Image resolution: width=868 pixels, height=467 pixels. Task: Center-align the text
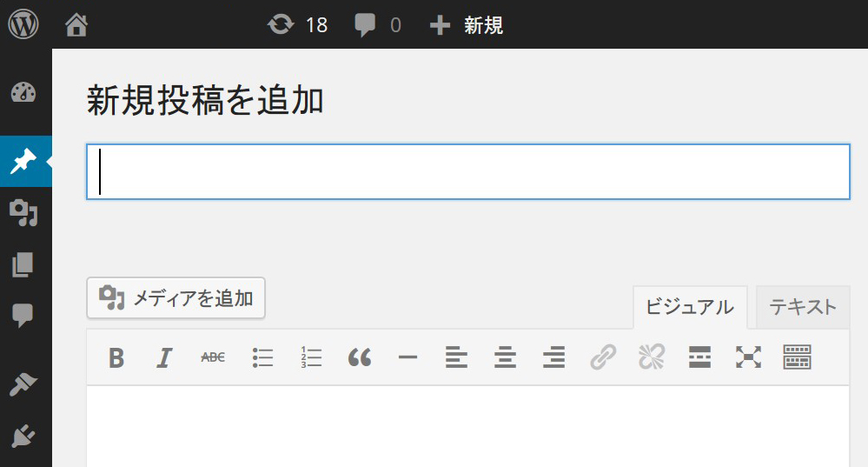[505, 357]
